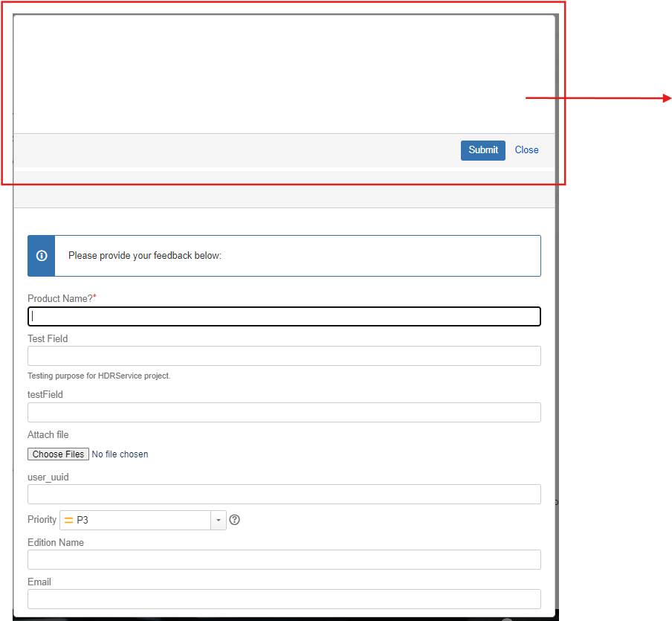The image size is (672, 621).
Task: Click the user_uuid input field
Action: tap(284, 494)
